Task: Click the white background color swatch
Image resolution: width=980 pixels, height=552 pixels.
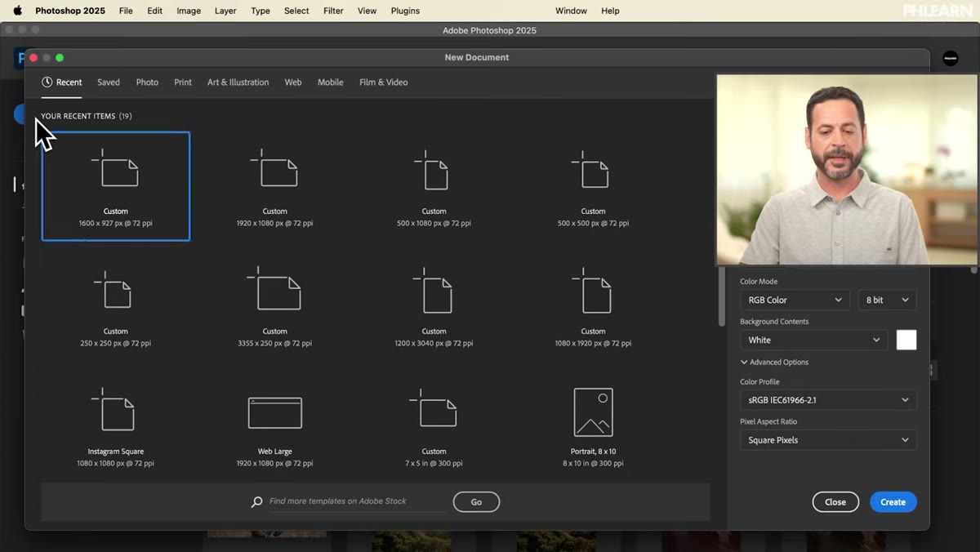Action: (906, 340)
